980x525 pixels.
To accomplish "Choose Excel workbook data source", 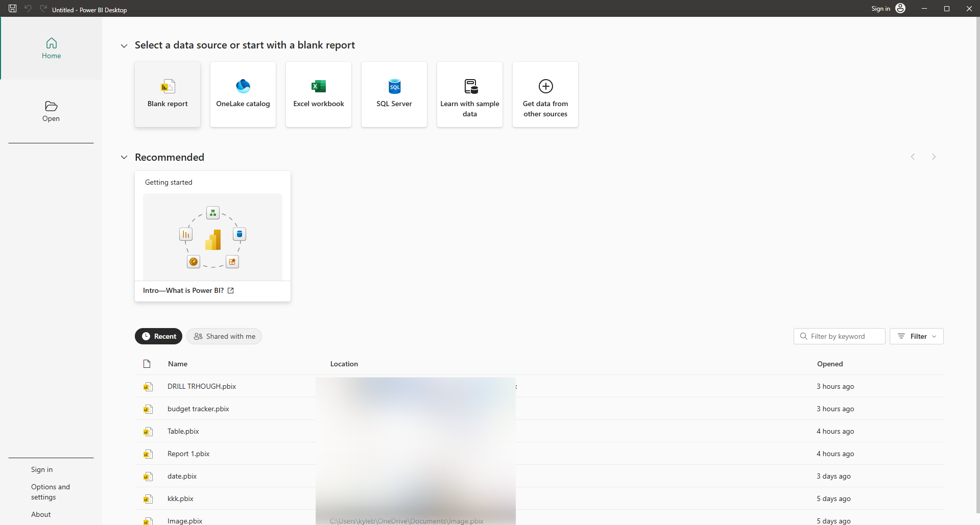I will (319, 94).
